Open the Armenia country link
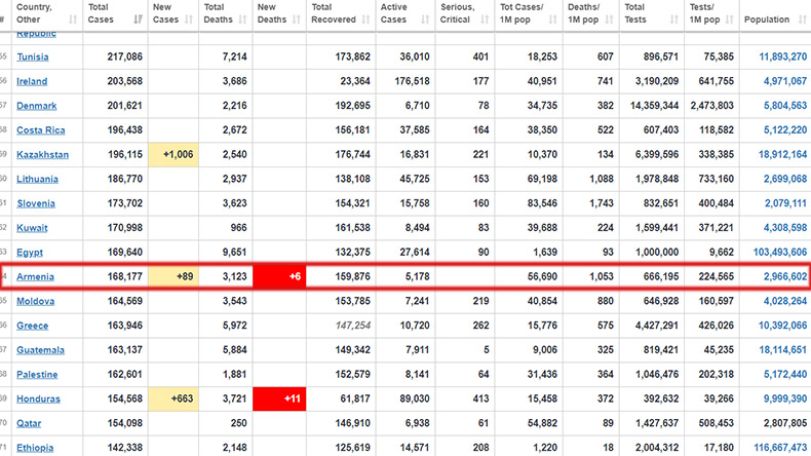The image size is (811, 456). coord(35,277)
